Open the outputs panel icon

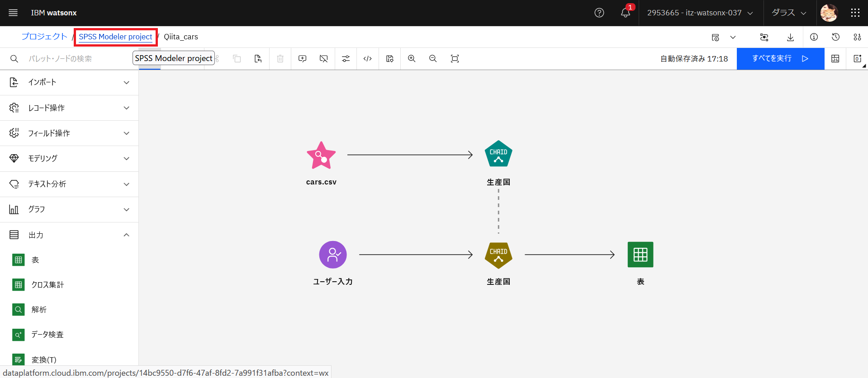835,59
